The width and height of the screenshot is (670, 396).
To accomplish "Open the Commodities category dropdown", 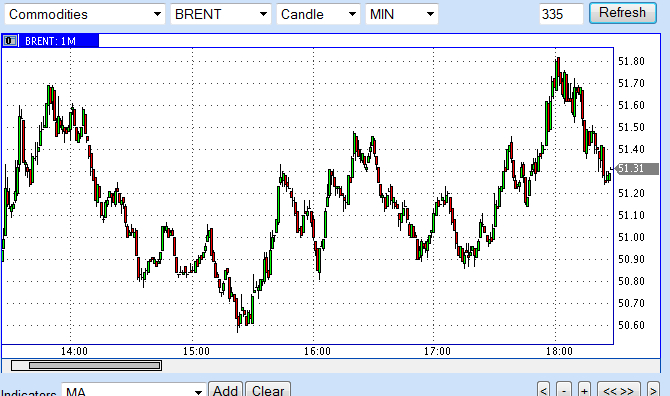I will (x=85, y=14).
